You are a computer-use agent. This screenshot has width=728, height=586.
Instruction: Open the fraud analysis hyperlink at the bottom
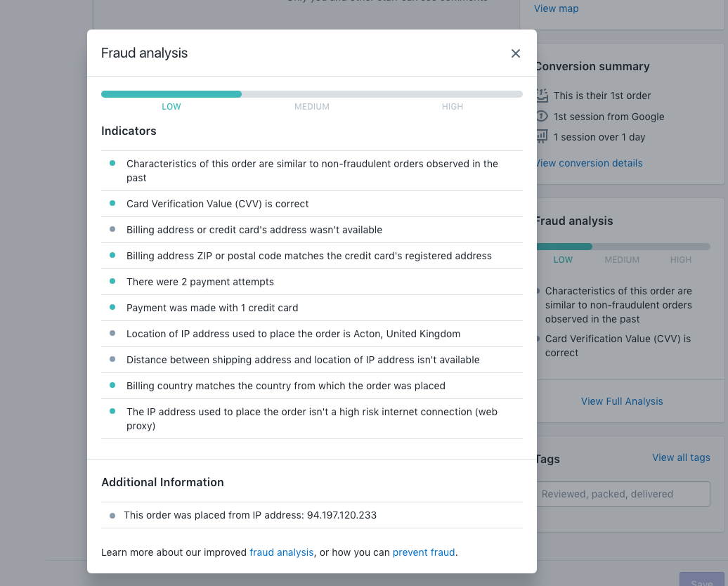(x=282, y=552)
